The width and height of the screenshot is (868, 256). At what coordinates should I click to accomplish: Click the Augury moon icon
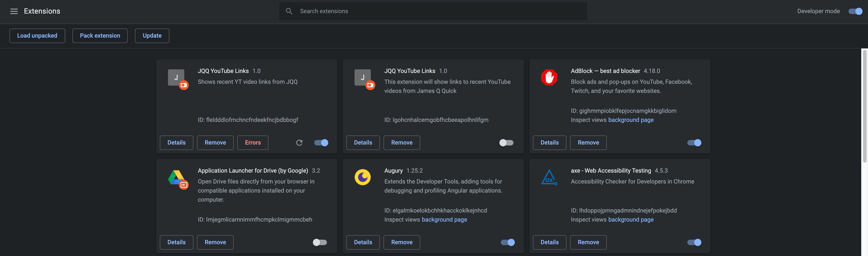(362, 177)
